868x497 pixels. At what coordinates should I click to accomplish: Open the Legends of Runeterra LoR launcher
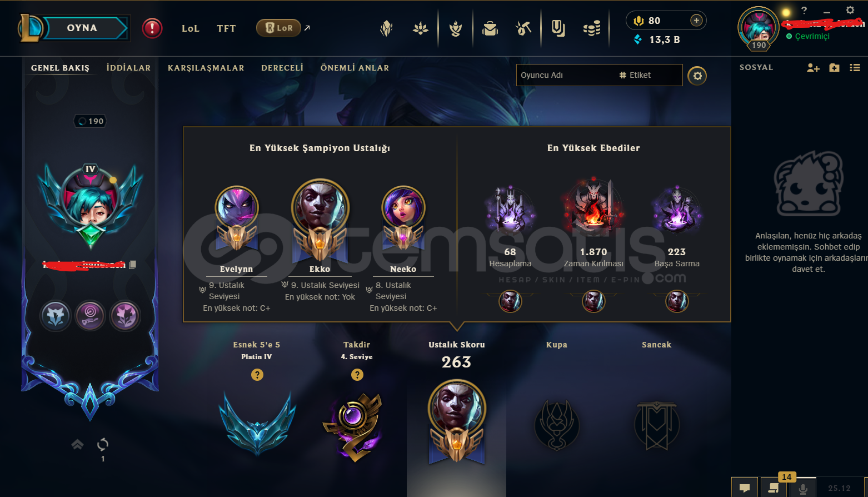278,28
